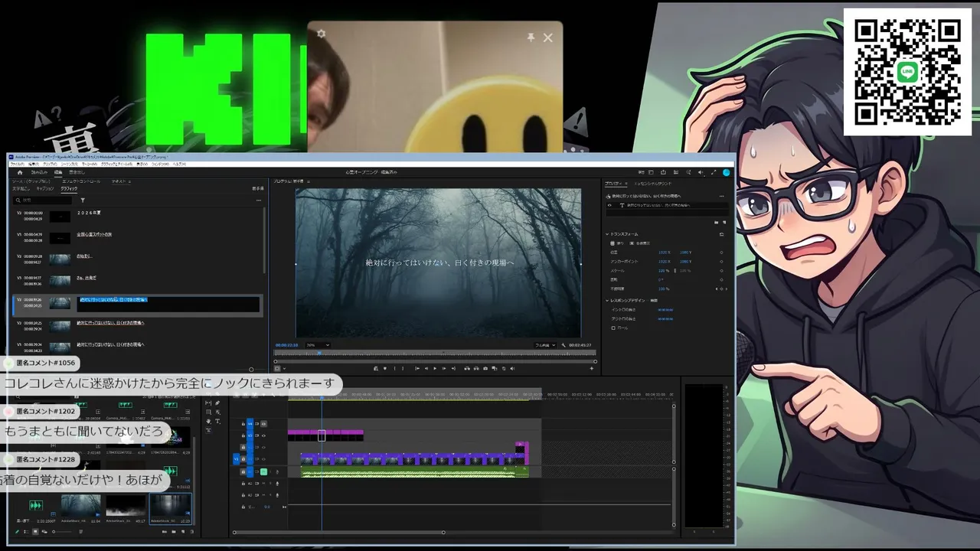Click the wrench settings icon in Program monitor

tap(563, 345)
